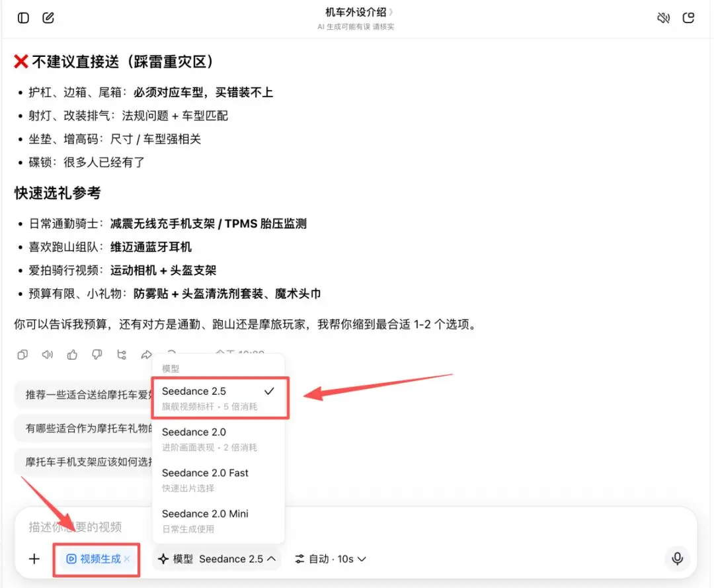
Task: Copy the reply with the copy icon
Action: 22,355
